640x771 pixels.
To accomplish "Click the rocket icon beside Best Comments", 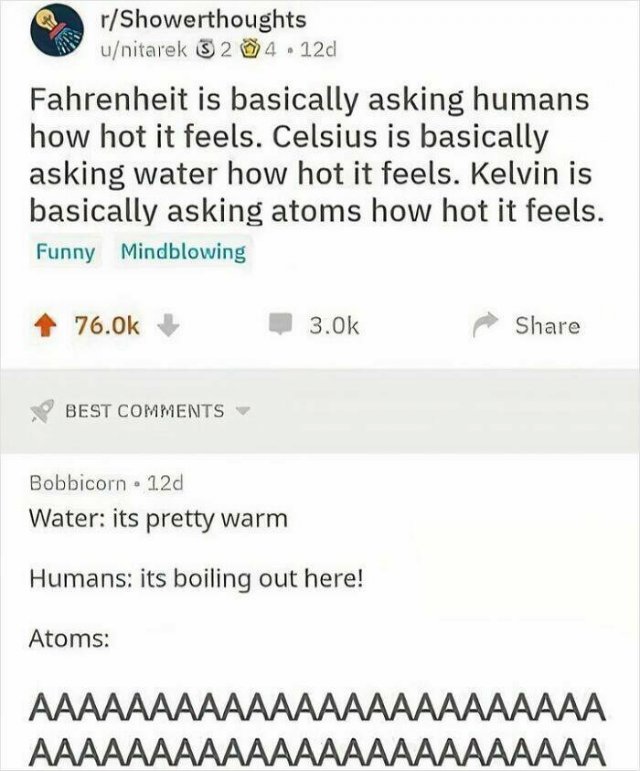I will [x=42, y=411].
